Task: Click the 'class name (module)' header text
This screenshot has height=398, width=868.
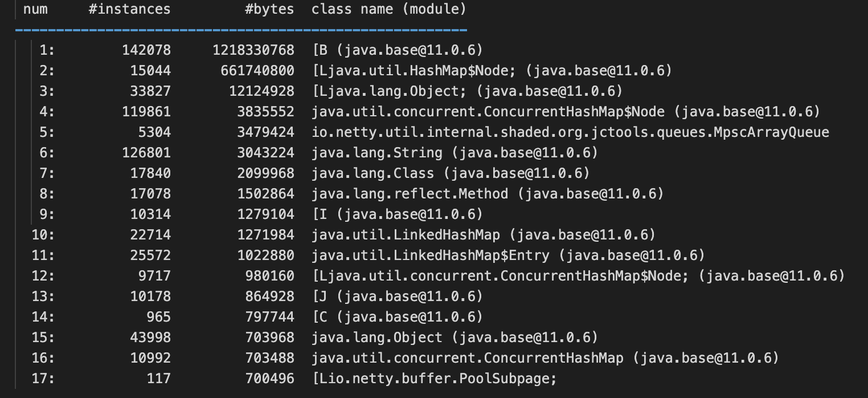Action: pyautogui.click(x=389, y=9)
